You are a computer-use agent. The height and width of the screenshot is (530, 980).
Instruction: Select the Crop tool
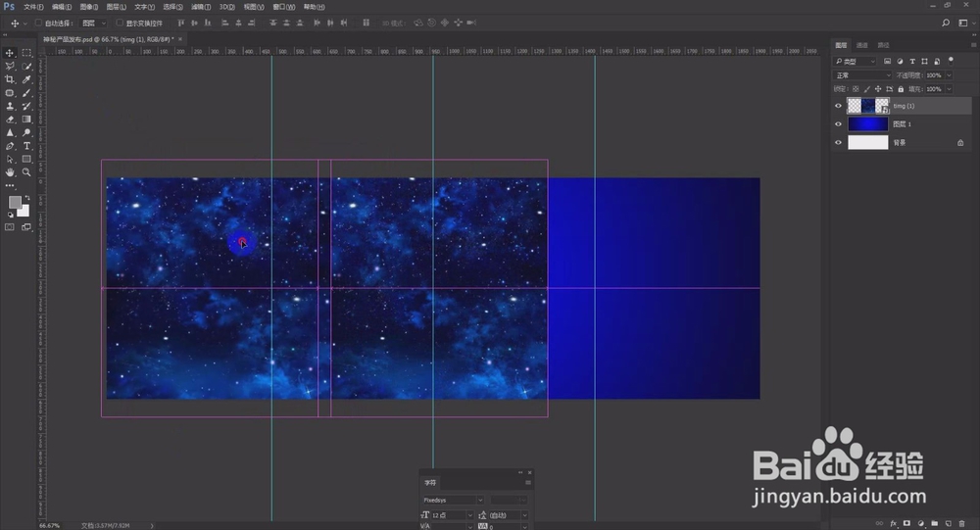click(x=10, y=79)
